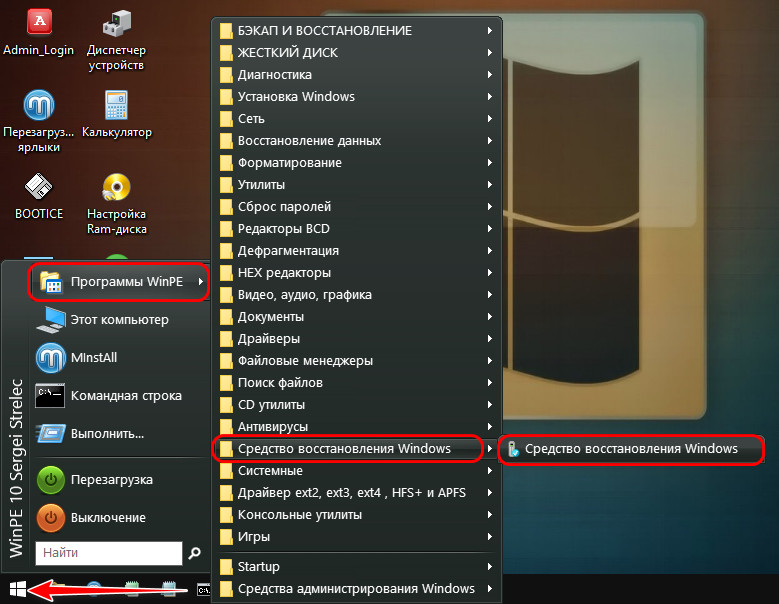Screen dimensions: 779x604
Task: Expand the Установка Windows submenu arrow
Action: 490,96
